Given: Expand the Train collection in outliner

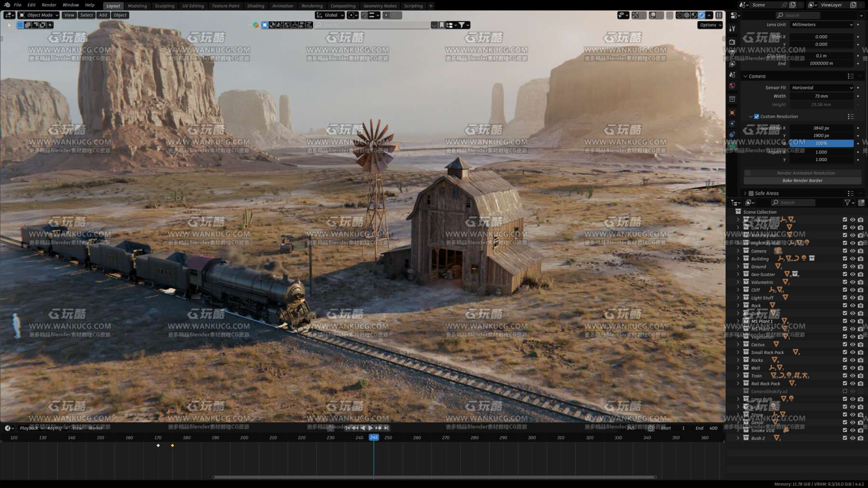Looking at the screenshot, I should point(738,376).
